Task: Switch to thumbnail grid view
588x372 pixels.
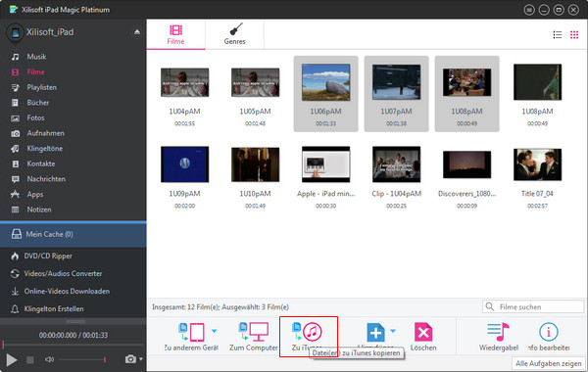Action: (x=574, y=35)
